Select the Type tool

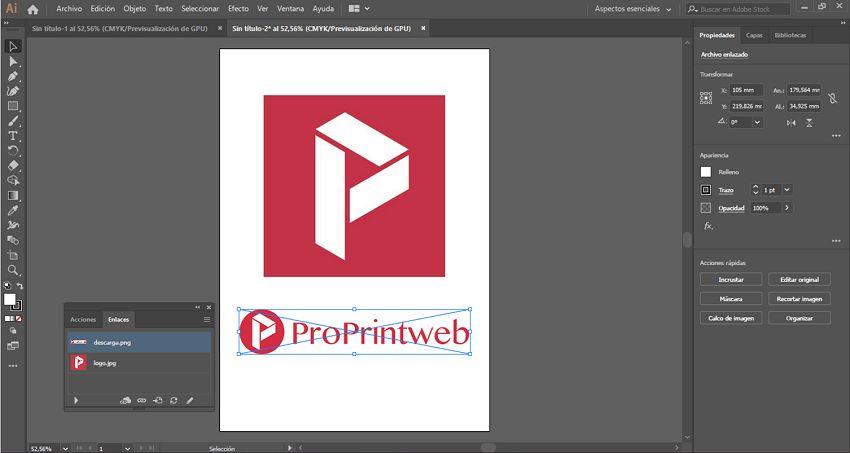13,136
